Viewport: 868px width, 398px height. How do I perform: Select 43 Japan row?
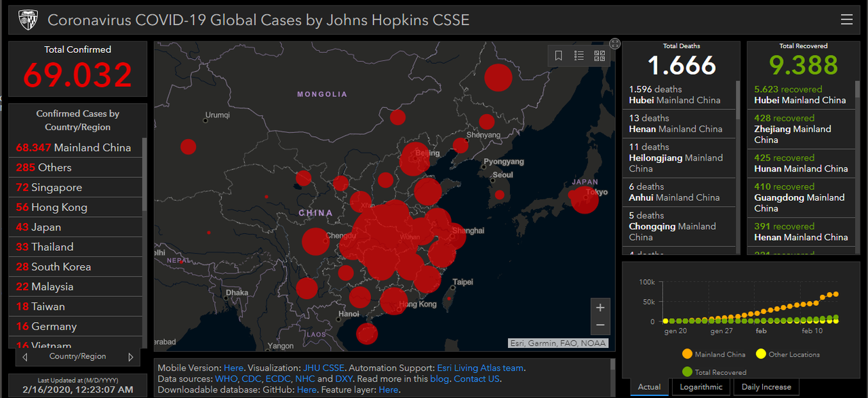pos(75,227)
